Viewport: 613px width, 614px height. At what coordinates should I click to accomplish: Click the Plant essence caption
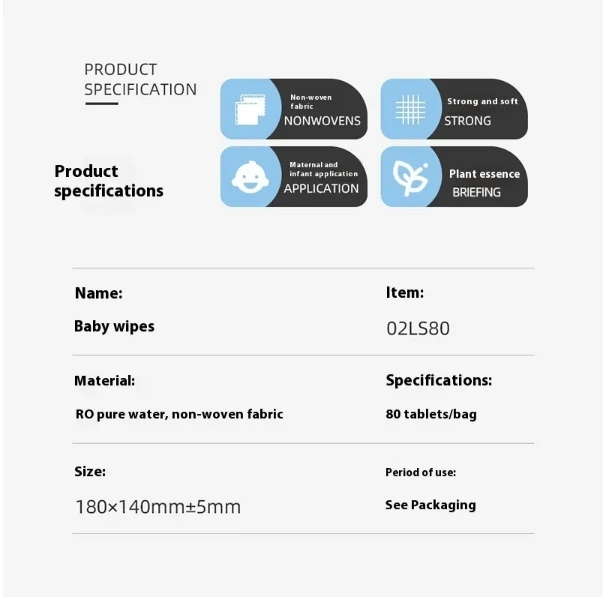(x=485, y=174)
